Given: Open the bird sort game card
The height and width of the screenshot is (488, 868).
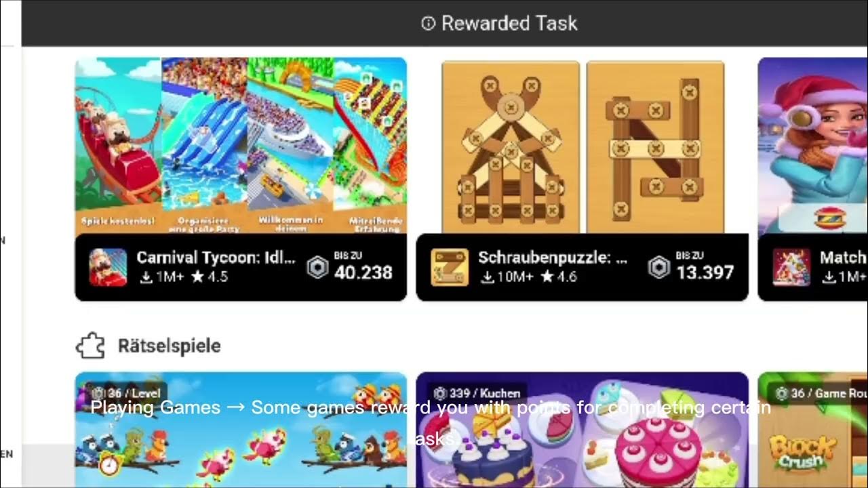Looking at the screenshot, I should click(241, 430).
